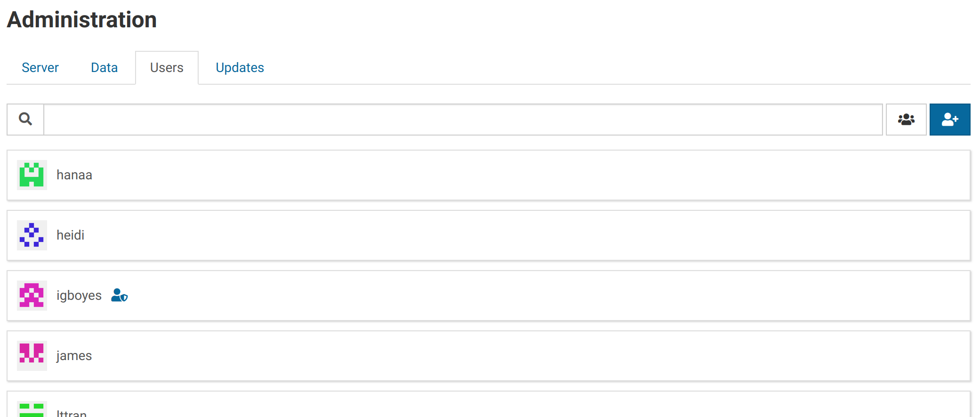The image size is (980, 417).
Task: Switch to the Server tab
Action: 40,68
